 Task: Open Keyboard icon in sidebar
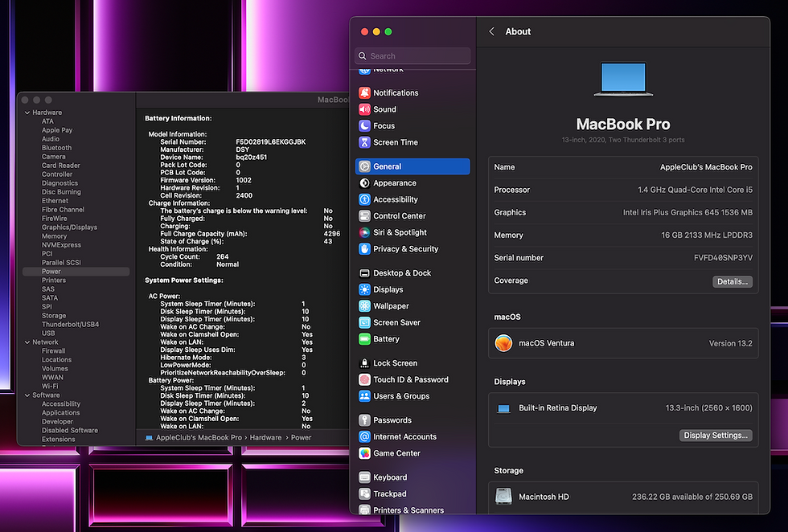[364, 477]
